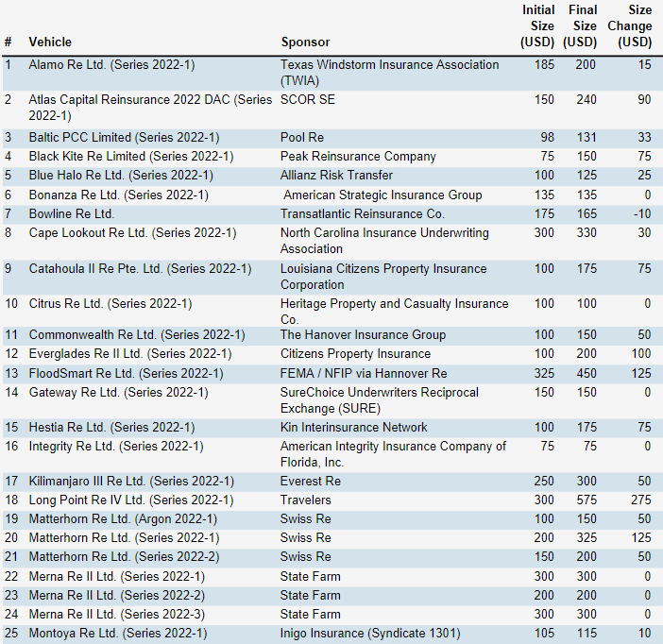The width and height of the screenshot is (663, 644).
Task: Click Black Kite Re Limited vehicle name
Action: click(x=131, y=157)
